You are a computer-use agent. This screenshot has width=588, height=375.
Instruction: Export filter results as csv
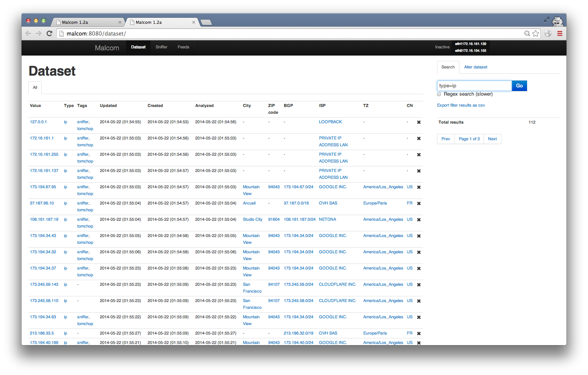click(x=461, y=105)
